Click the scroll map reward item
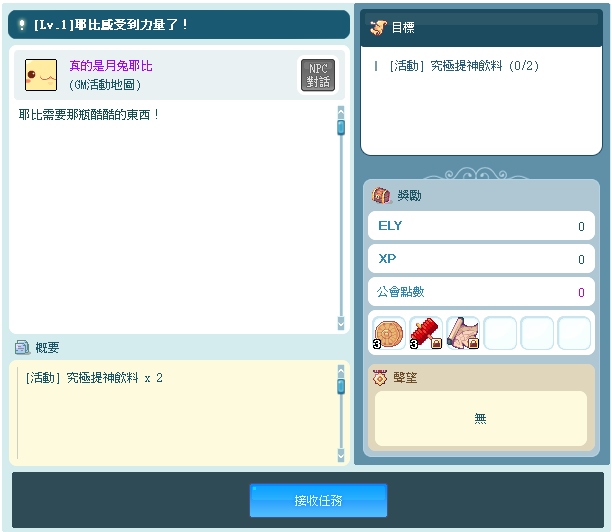Image resolution: width=612 pixels, height=532 pixels. [x=463, y=333]
